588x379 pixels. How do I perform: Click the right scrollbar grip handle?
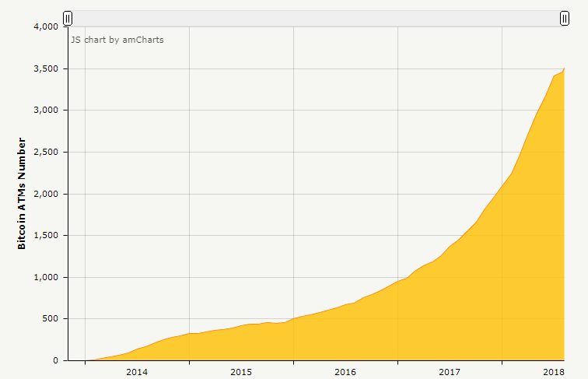coord(565,19)
